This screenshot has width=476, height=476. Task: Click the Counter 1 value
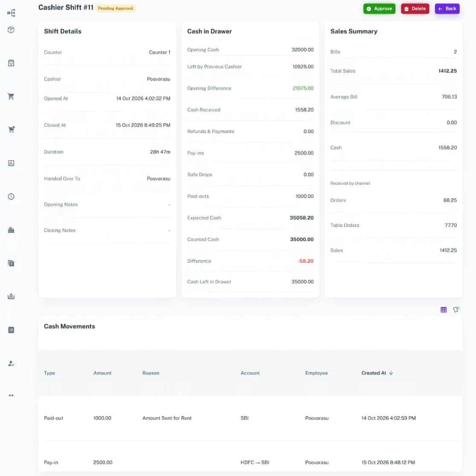click(160, 52)
